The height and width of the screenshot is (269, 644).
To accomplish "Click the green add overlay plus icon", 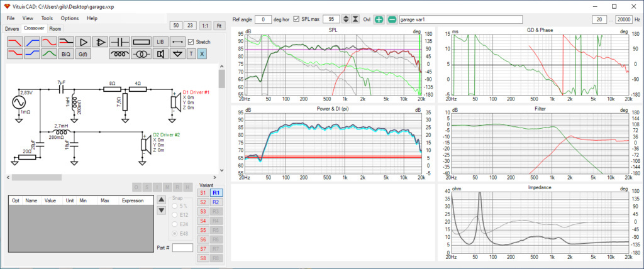I will [379, 19].
